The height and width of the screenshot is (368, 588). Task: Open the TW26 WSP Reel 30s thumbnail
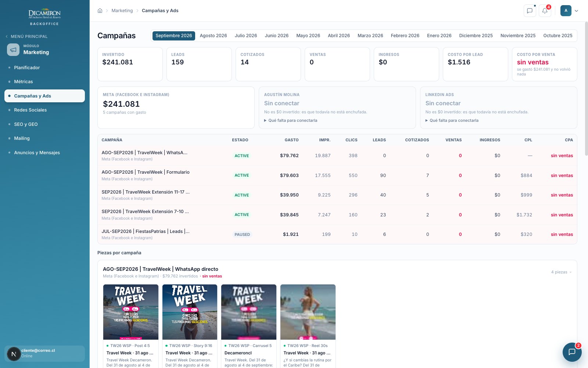point(308,312)
